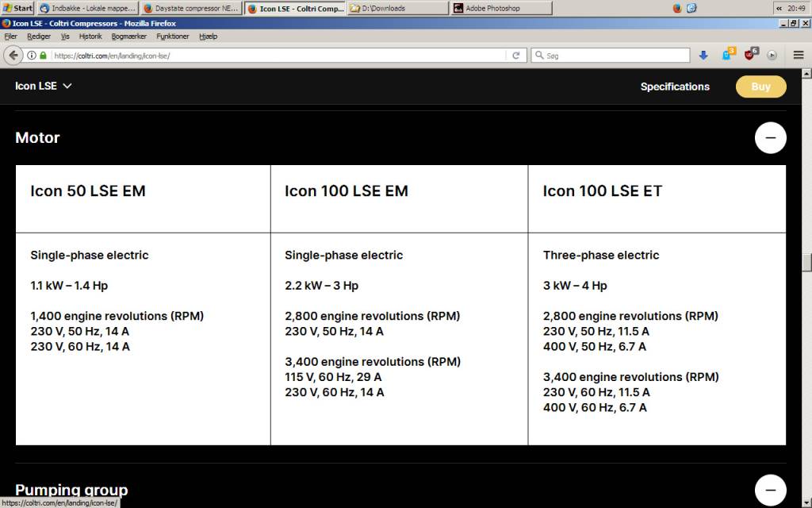Click the Icon 100 LSE EM heading
Viewport: 812px width, 508px height.
347,190
